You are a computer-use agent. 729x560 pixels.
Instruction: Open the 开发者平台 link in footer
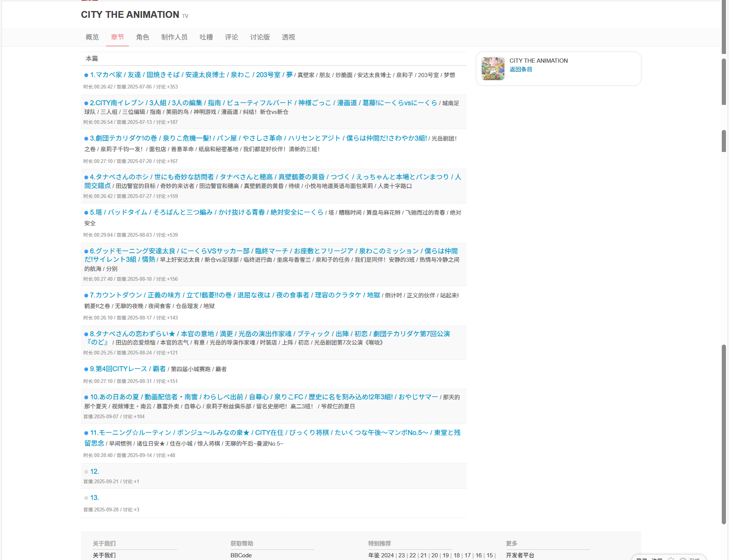(x=520, y=555)
